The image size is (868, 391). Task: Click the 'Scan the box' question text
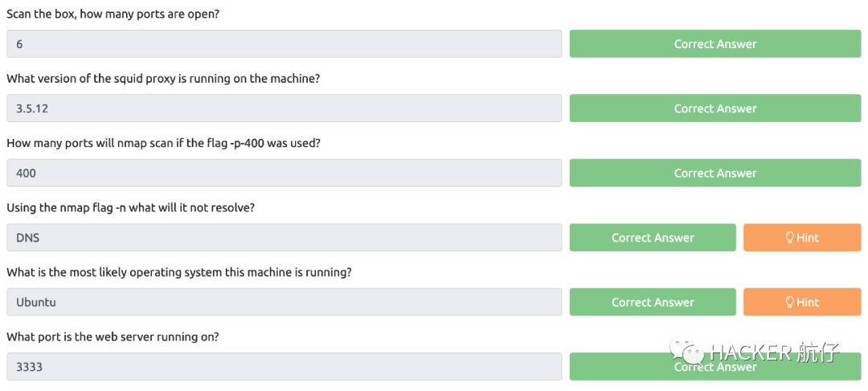[x=113, y=14]
